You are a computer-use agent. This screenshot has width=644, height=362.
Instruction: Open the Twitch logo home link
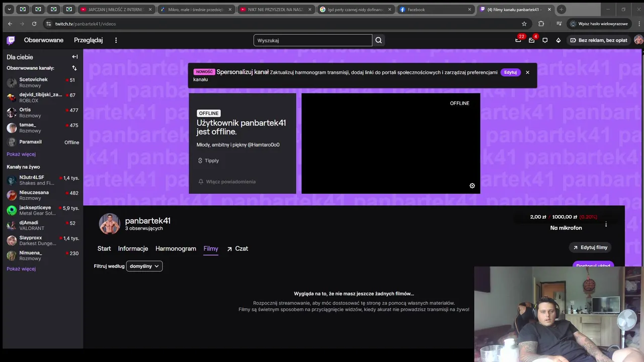11,40
